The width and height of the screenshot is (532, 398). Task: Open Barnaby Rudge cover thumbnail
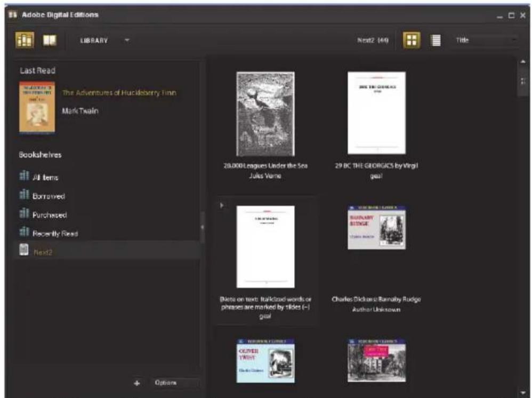[x=376, y=227]
